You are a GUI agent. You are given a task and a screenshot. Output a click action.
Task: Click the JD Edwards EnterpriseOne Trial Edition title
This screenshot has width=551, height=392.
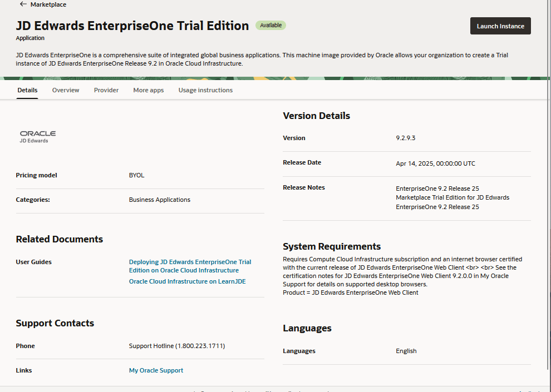132,26
